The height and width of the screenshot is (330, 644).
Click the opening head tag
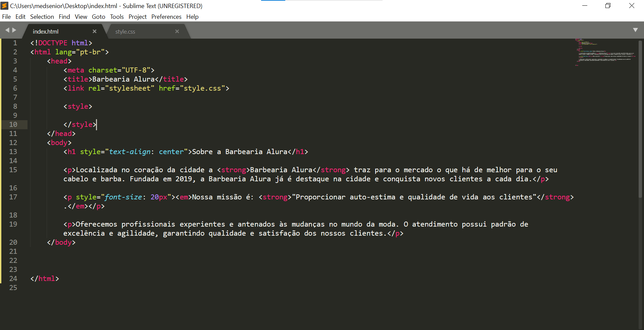point(59,61)
